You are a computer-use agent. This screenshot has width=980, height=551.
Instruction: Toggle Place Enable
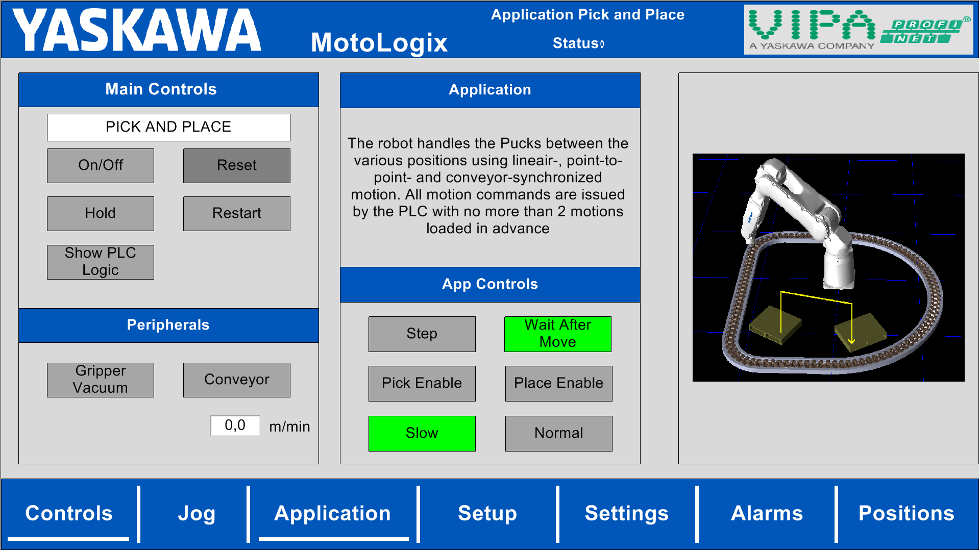[559, 384]
